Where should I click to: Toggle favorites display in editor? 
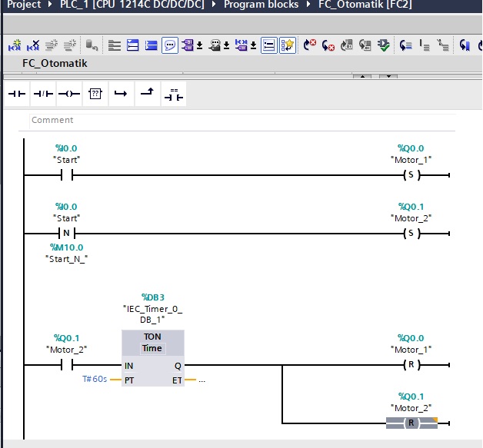[x=288, y=45]
